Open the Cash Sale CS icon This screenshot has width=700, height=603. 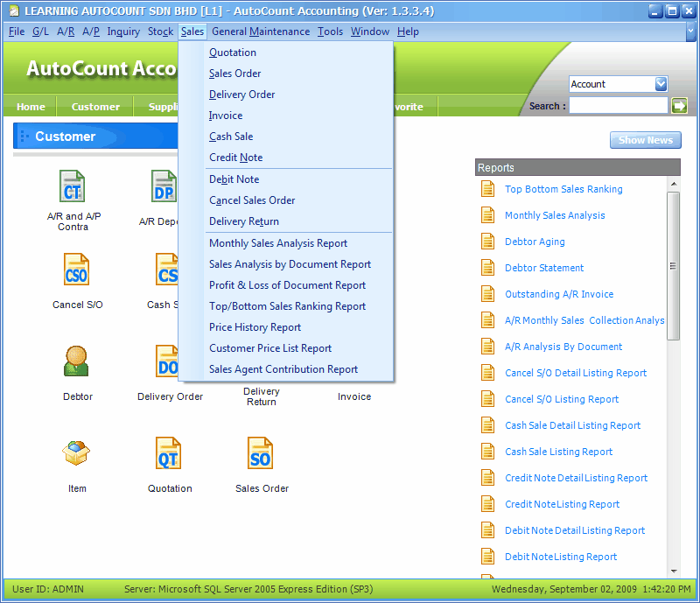166,270
